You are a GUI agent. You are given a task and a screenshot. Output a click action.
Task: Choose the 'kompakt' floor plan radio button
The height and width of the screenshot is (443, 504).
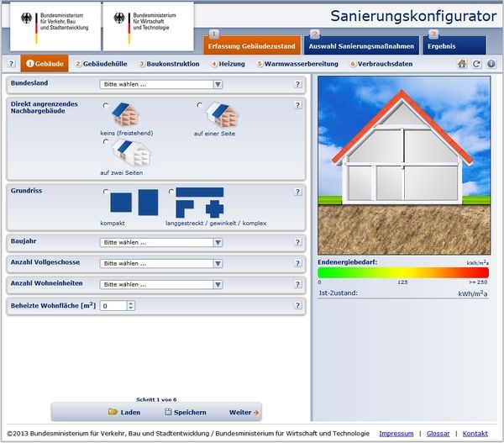(106, 192)
